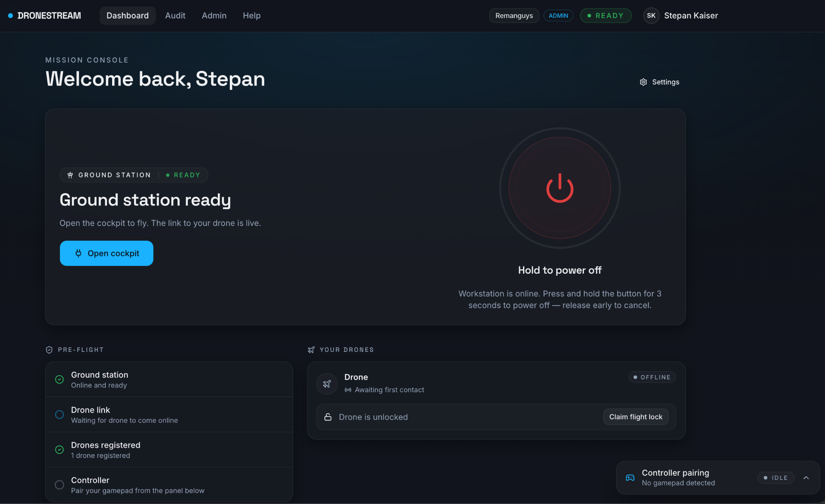Select the Controller status circle

59,485
